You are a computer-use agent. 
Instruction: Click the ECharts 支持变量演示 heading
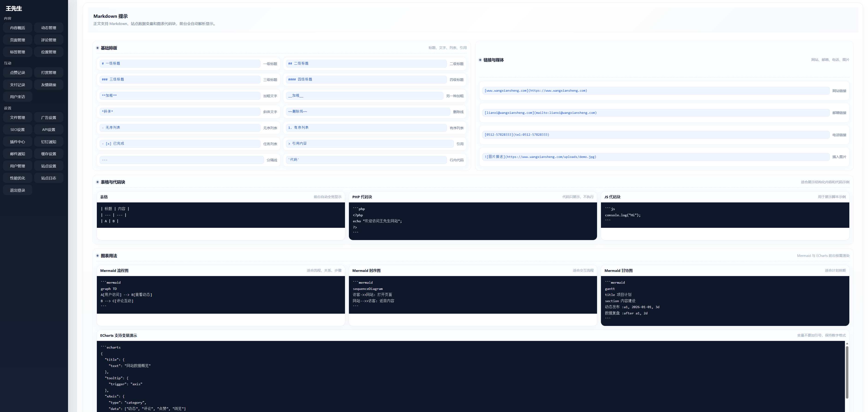[119, 335]
